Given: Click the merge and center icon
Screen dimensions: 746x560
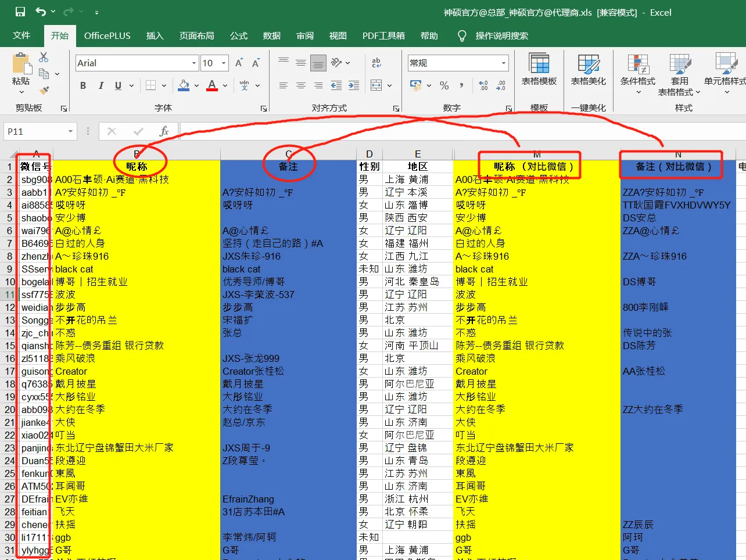Looking at the screenshot, I should (376, 85).
